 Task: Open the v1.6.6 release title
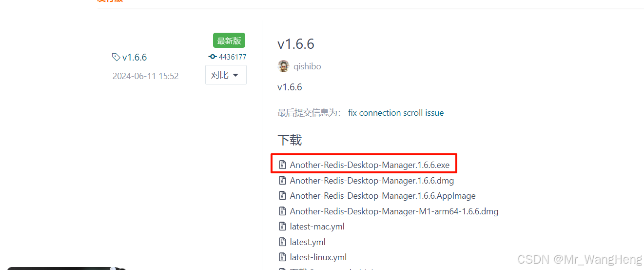[x=296, y=44]
